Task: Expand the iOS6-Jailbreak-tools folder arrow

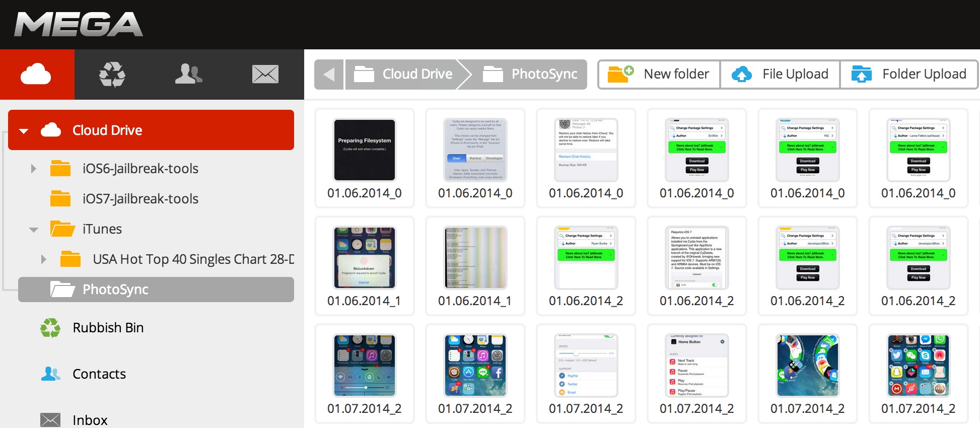Action: click(x=34, y=169)
